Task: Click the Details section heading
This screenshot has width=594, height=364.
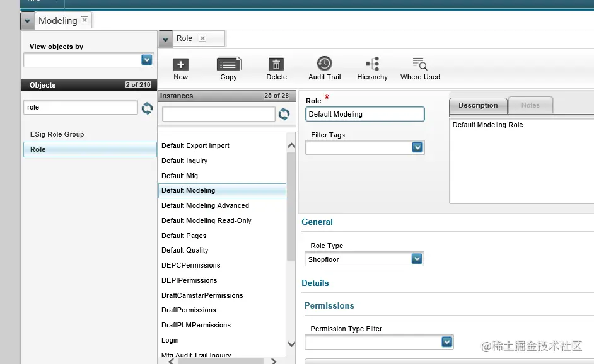Action: 315,283
